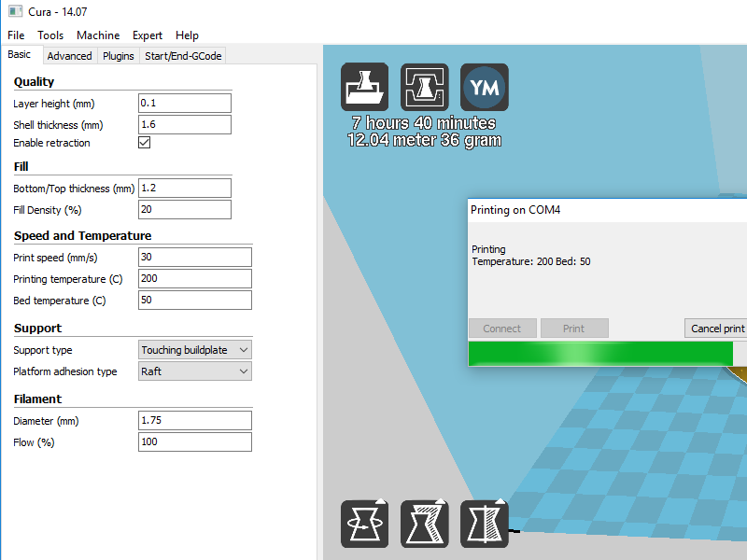Click the 'Enable retraction' label
The height and width of the screenshot is (560, 747).
point(51,143)
